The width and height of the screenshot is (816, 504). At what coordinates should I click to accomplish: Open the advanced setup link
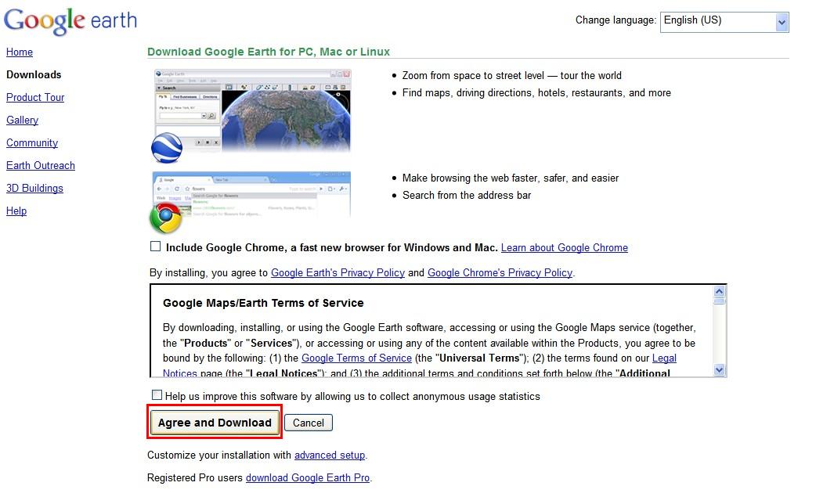pyautogui.click(x=330, y=455)
